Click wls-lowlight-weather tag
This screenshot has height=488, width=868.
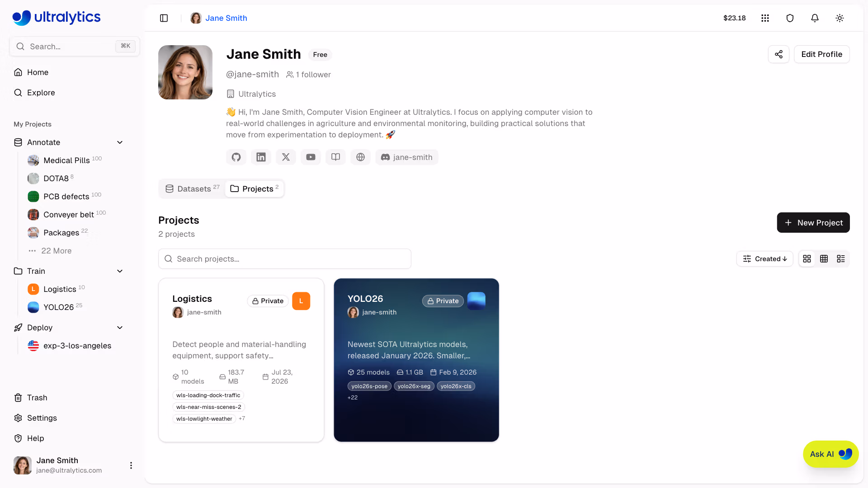click(x=204, y=419)
